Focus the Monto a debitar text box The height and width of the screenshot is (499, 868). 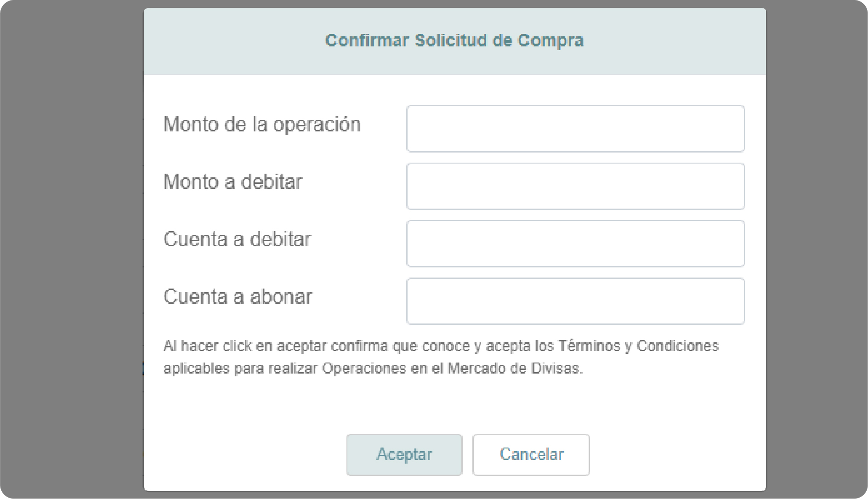pos(575,186)
